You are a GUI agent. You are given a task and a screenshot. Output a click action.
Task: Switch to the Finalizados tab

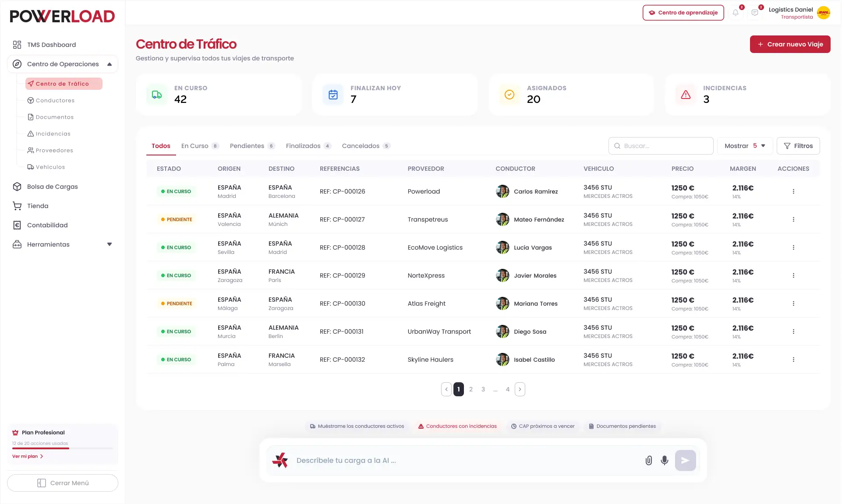coord(308,146)
